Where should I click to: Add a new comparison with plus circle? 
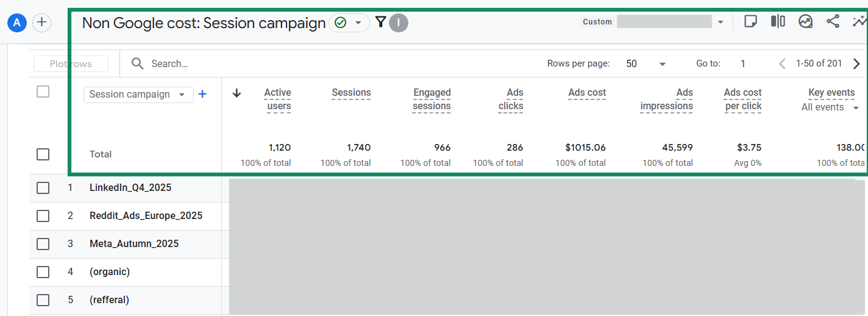41,23
